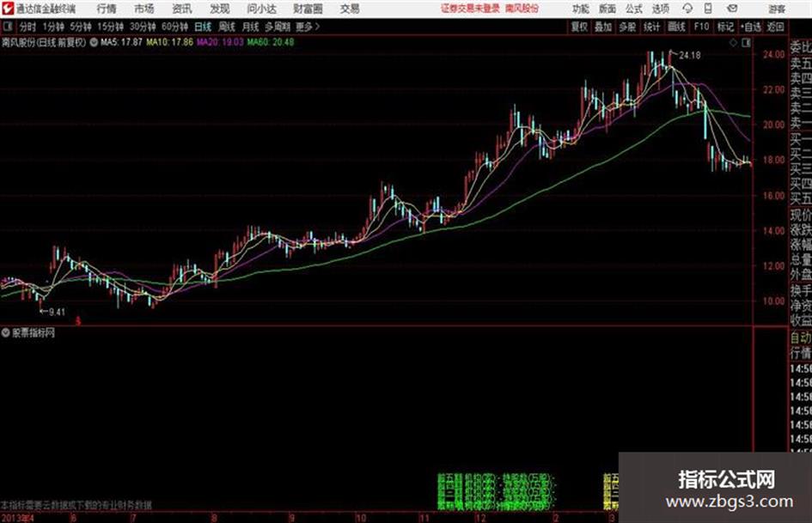This screenshot has width=812, height=523.
Task: Toggle the left panel icon beside 分时
Action: 8,27
